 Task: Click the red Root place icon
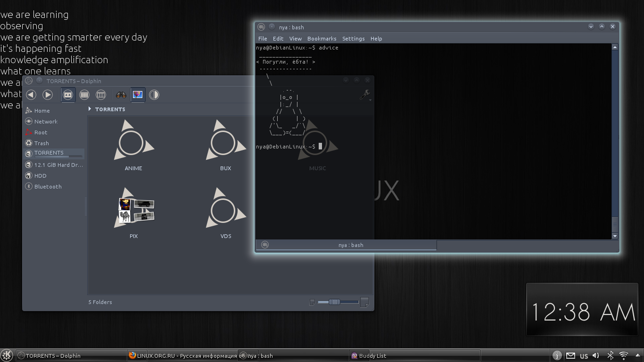click(29, 132)
